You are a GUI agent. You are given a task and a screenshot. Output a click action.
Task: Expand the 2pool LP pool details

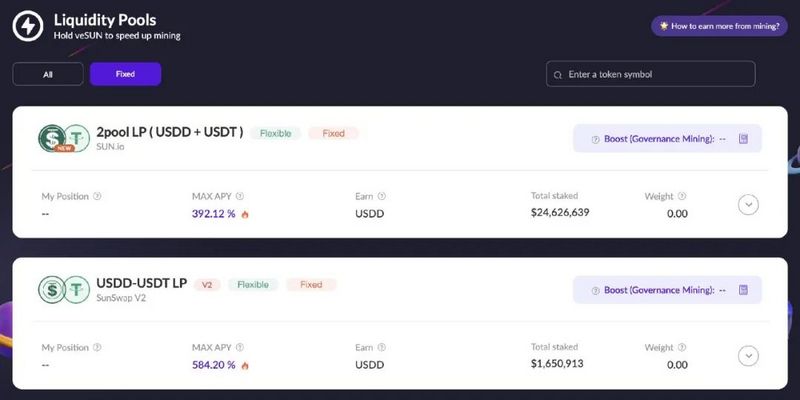point(748,204)
